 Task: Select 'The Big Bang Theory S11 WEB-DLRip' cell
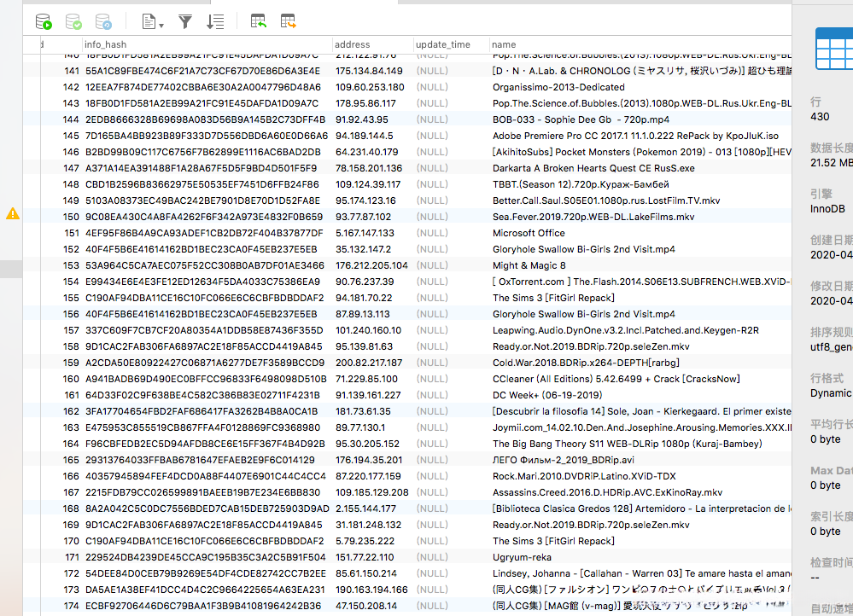pyautogui.click(x=628, y=444)
